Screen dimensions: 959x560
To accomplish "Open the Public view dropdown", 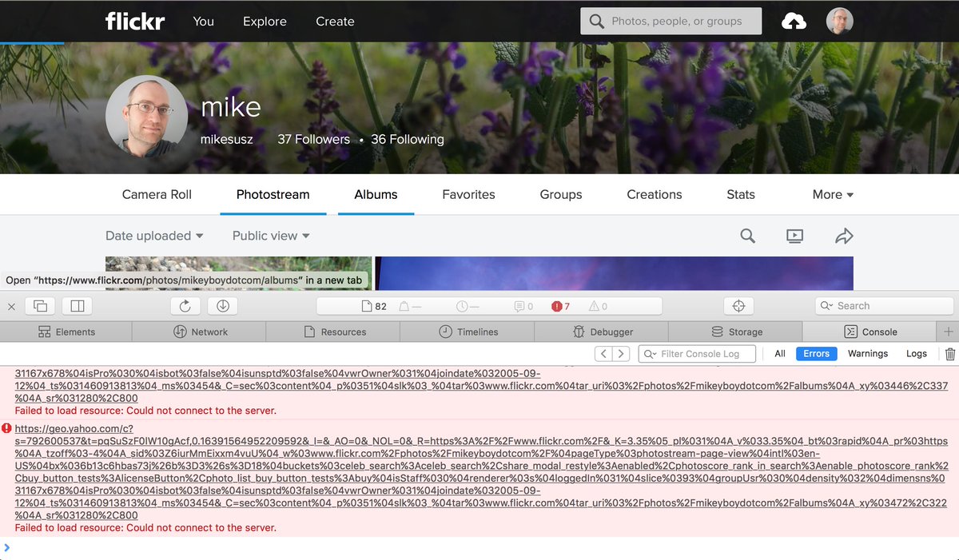I will (x=271, y=236).
